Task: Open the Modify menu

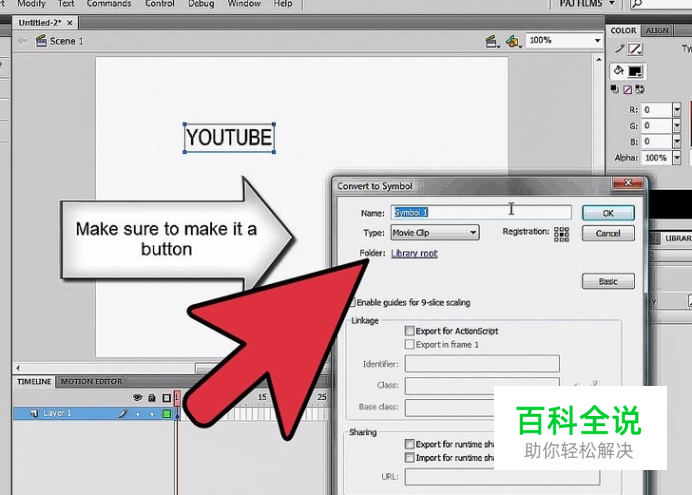Action: click(31, 4)
